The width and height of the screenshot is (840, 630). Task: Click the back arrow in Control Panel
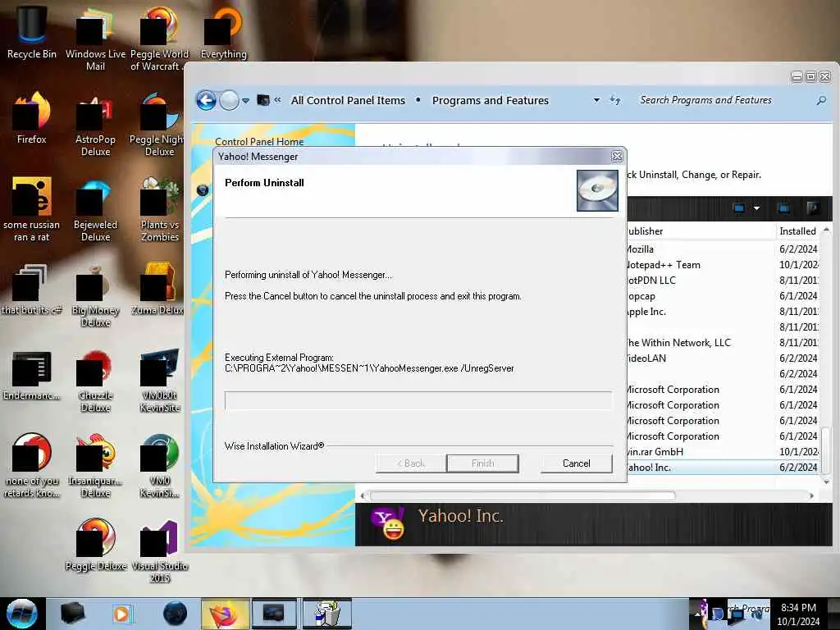(206, 100)
